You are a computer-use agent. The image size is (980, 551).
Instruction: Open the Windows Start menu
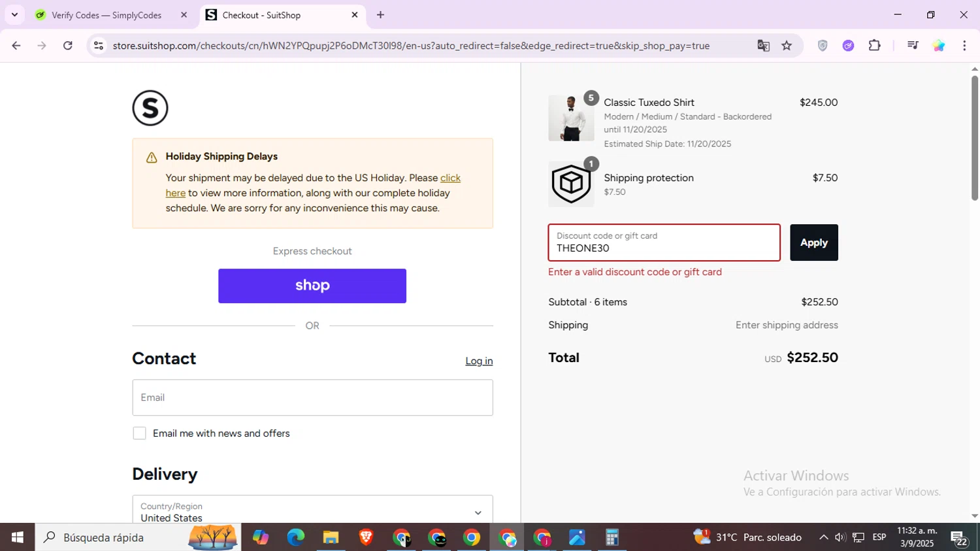point(17,537)
